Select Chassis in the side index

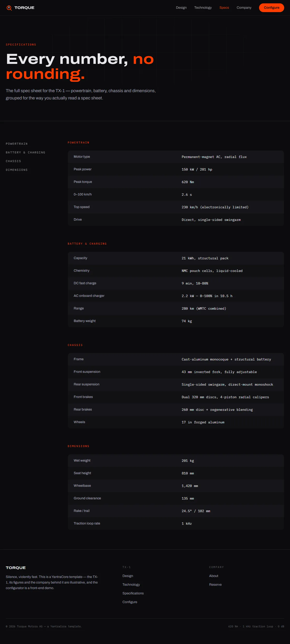14,161
